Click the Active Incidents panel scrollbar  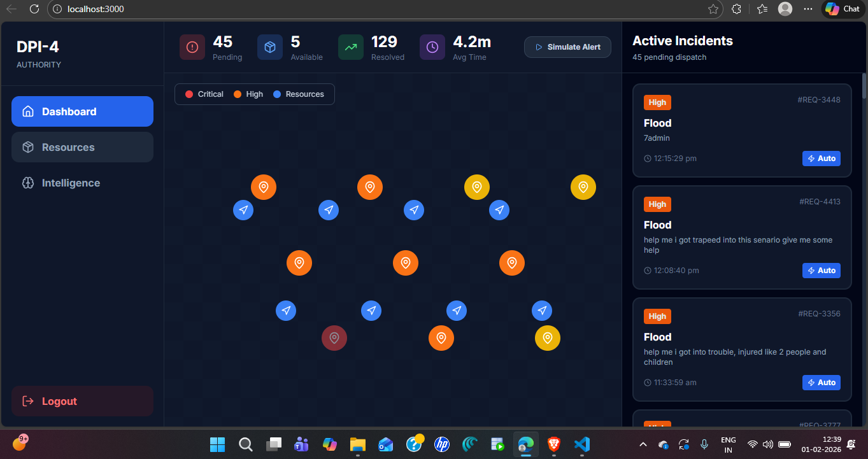click(x=864, y=86)
